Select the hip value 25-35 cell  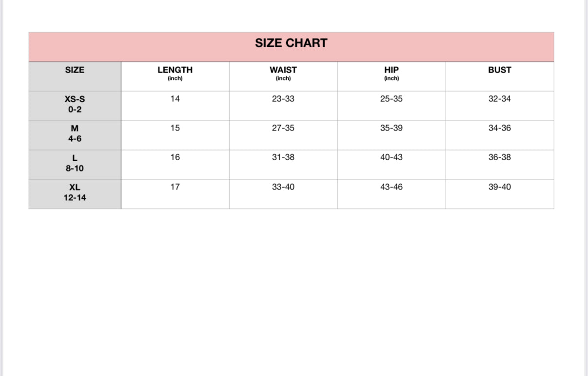(392, 99)
